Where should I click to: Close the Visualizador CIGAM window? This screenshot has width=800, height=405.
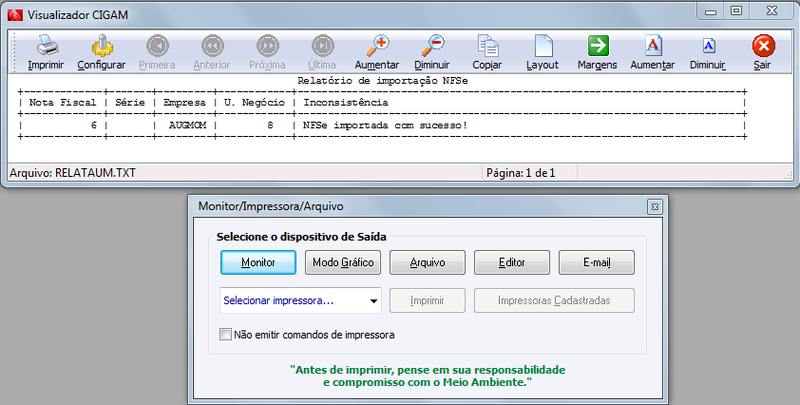pos(771,11)
